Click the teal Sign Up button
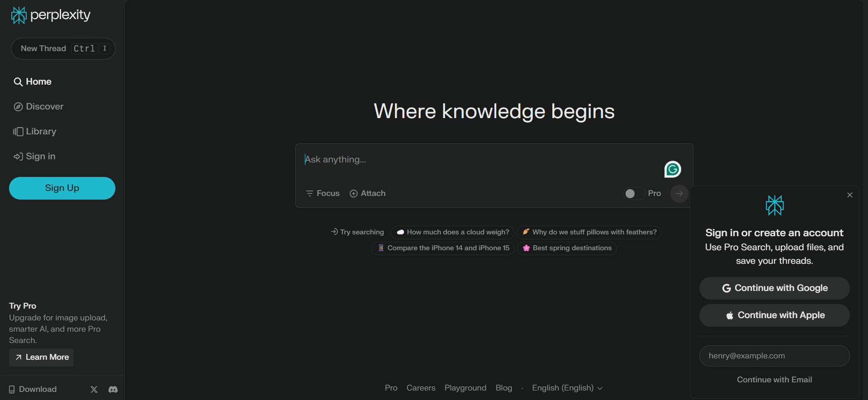 point(62,188)
